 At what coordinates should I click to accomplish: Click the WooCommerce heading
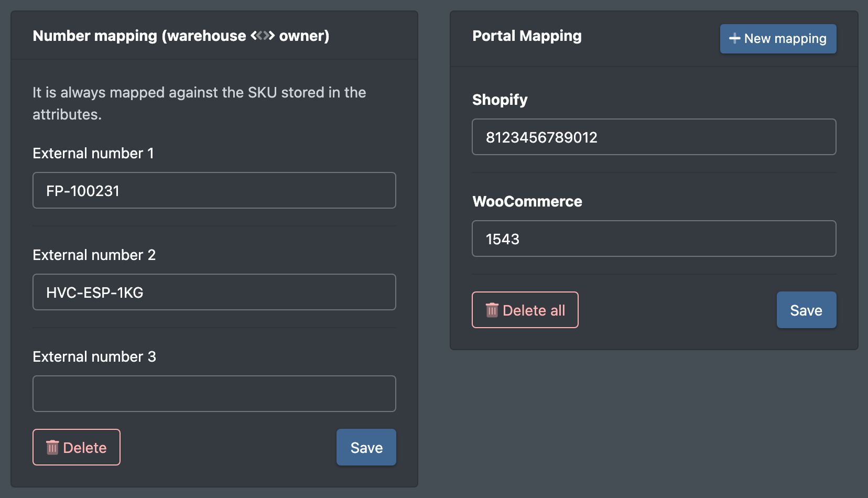coord(527,201)
